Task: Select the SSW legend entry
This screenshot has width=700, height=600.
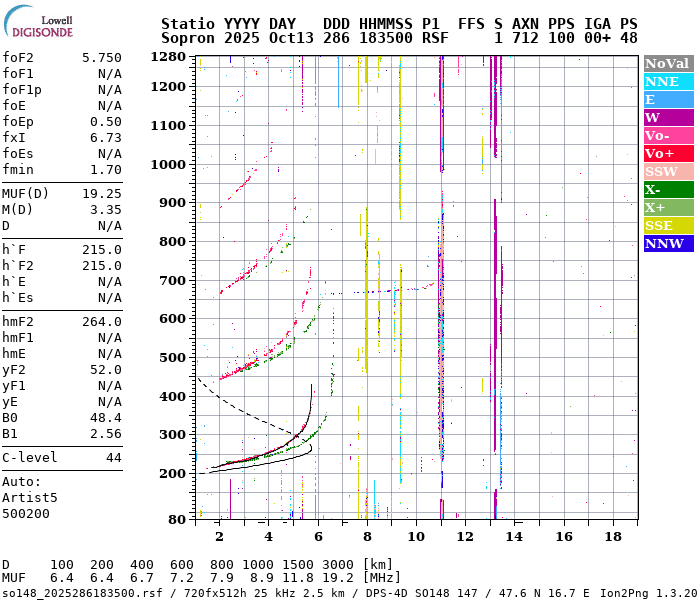Action: (x=668, y=172)
